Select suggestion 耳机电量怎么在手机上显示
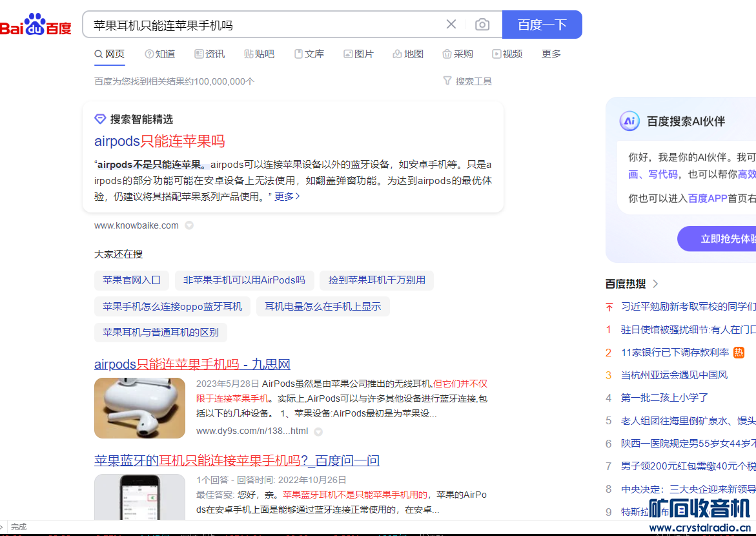Image resolution: width=756 pixels, height=536 pixels. point(323,306)
